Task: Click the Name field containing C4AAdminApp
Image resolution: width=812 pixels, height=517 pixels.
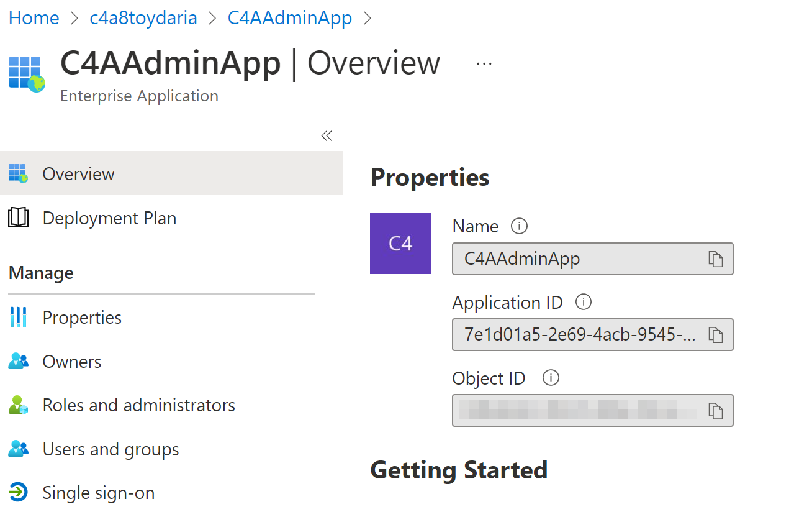Action: point(593,259)
